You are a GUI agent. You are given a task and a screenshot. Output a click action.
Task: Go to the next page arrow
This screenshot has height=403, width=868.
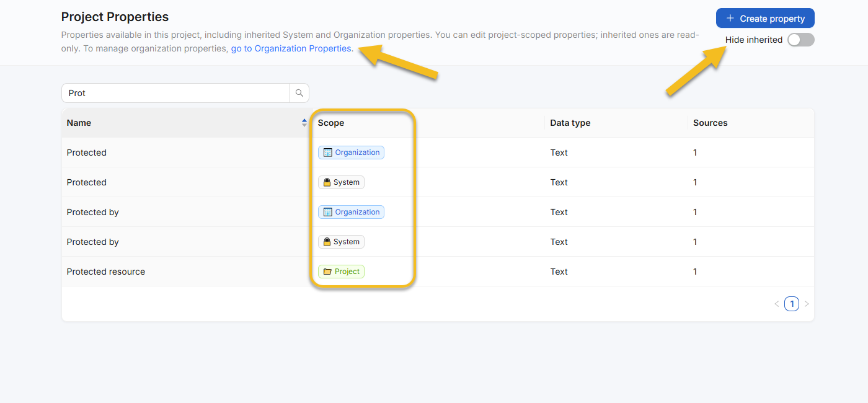807,304
